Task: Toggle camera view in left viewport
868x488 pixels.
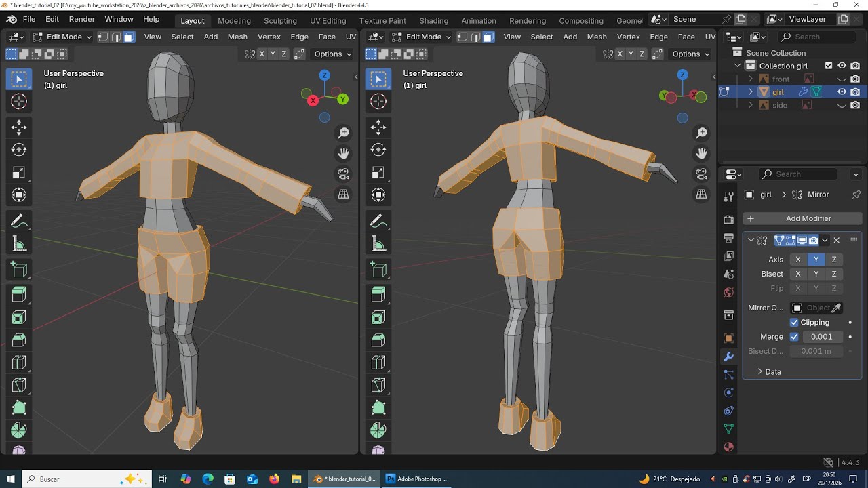Action: point(344,174)
